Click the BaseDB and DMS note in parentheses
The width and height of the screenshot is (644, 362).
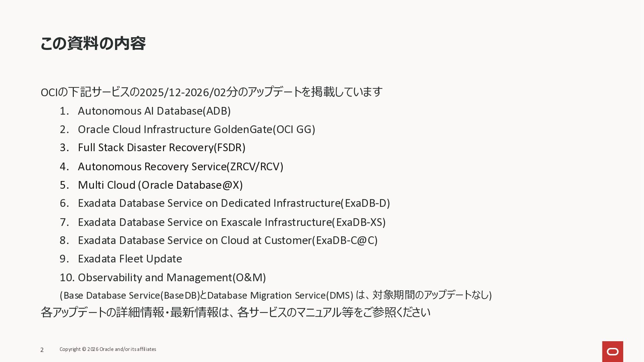[x=275, y=295]
